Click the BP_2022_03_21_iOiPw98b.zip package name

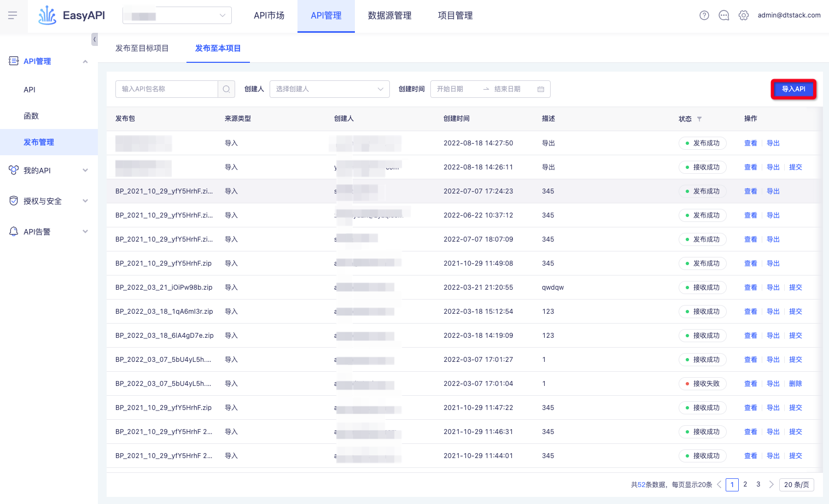pyautogui.click(x=164, y=288)
